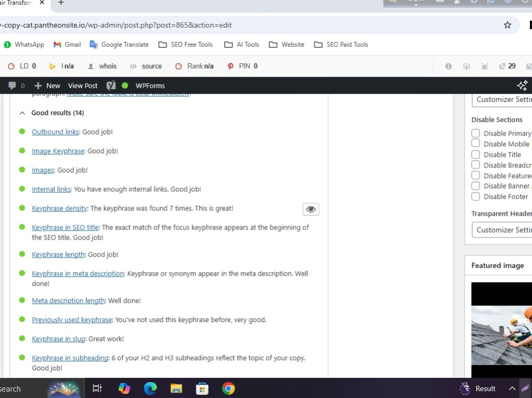The width and height of the screenshot is (532, 398).
Task: Click New in the WordPress admin bar
Action: [x=47, y=86]
